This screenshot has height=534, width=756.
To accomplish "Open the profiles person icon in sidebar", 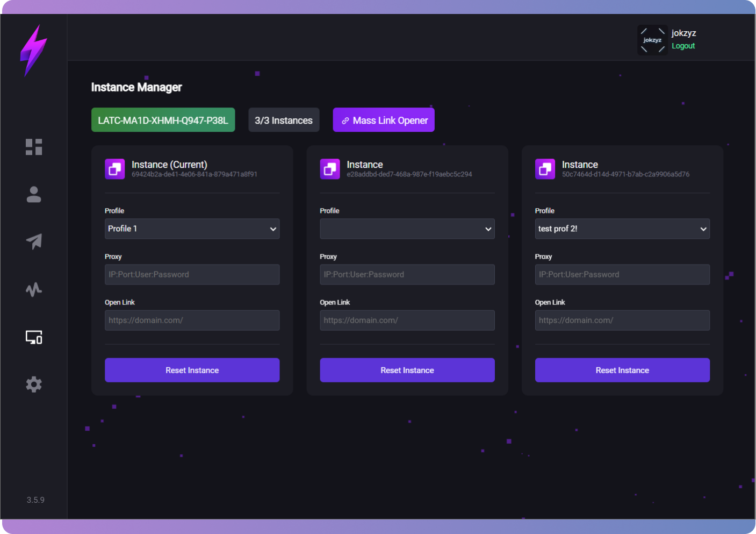I will [34, 194].
